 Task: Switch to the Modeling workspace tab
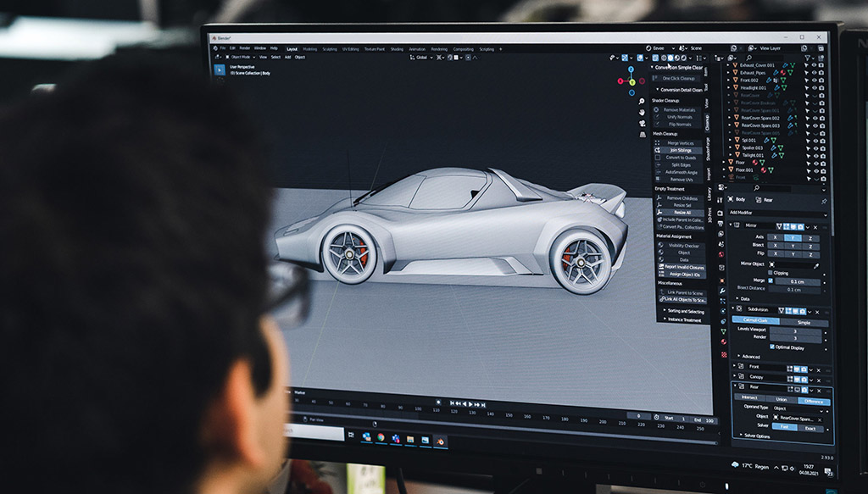click(x=310, y=49)
